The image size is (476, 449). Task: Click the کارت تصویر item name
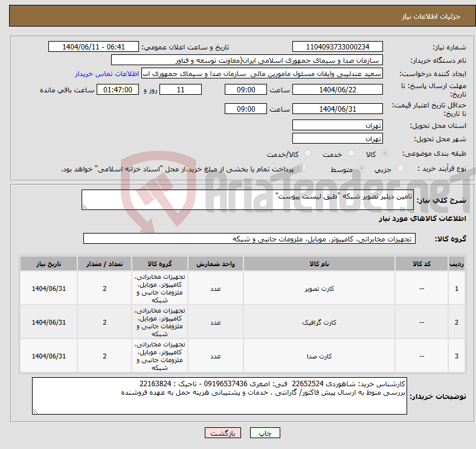click(x=319, y=289)
